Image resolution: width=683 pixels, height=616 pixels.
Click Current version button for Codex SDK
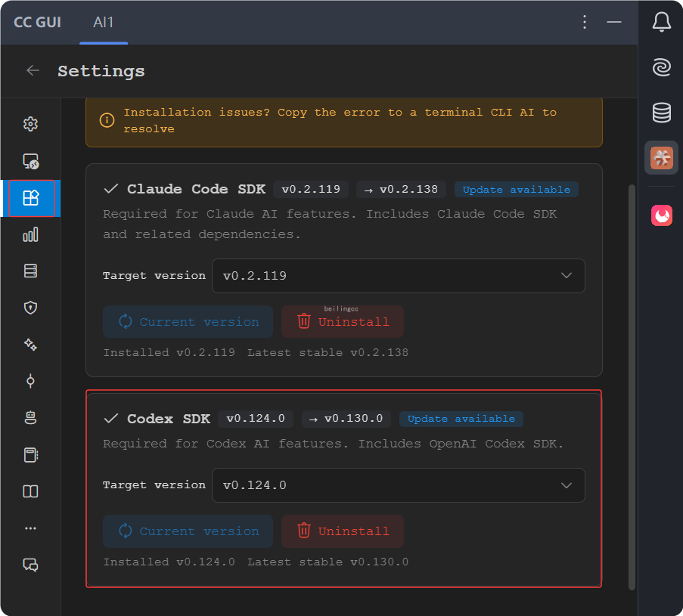tap(188, 531)
